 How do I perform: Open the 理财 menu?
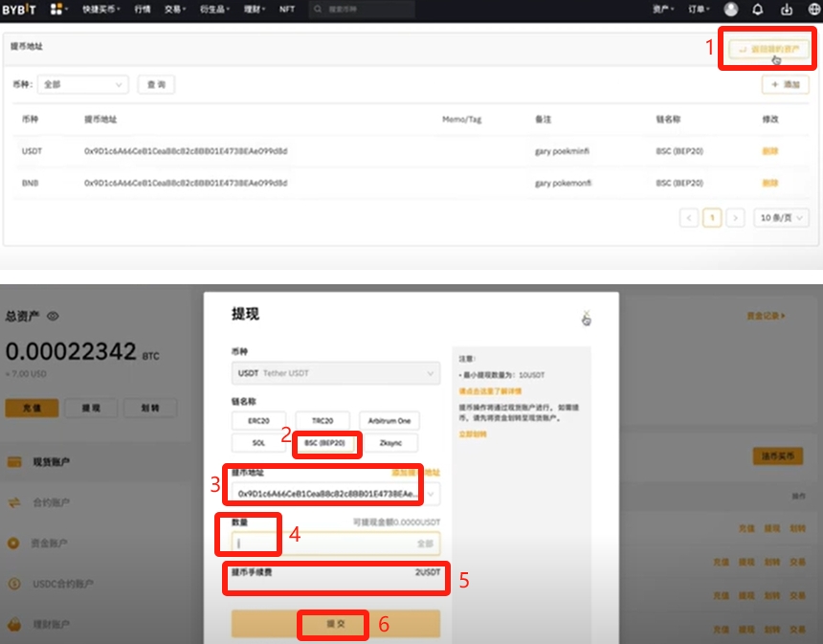click(254, 9)
